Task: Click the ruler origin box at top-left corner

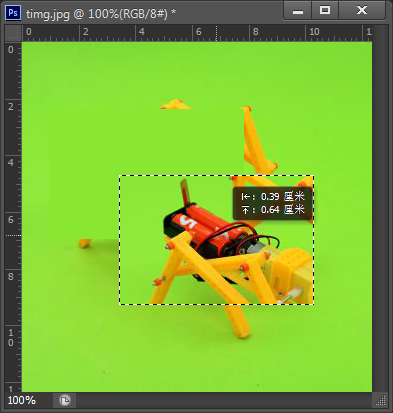Action: point(13,33)
